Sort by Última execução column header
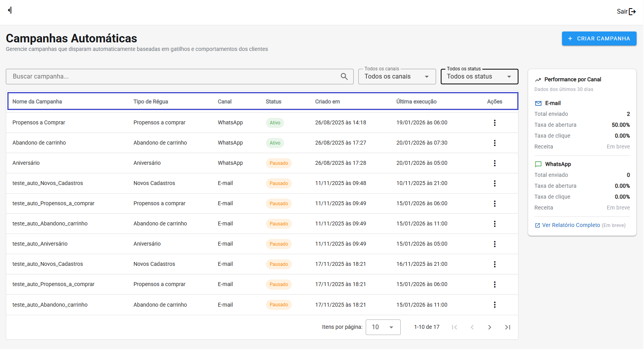The height and width of the screenshot is (349, 644). click(416, 101)
